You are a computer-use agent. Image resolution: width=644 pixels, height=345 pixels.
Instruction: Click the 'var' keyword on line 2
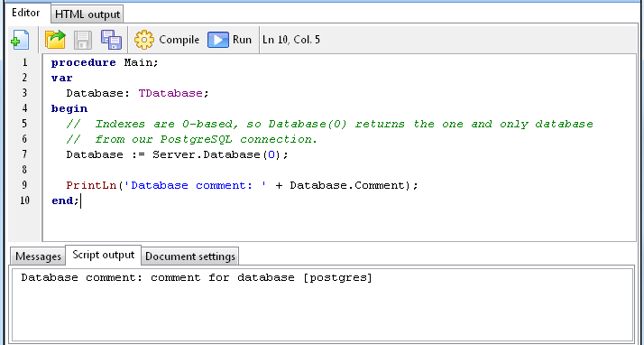coord(62,79)
